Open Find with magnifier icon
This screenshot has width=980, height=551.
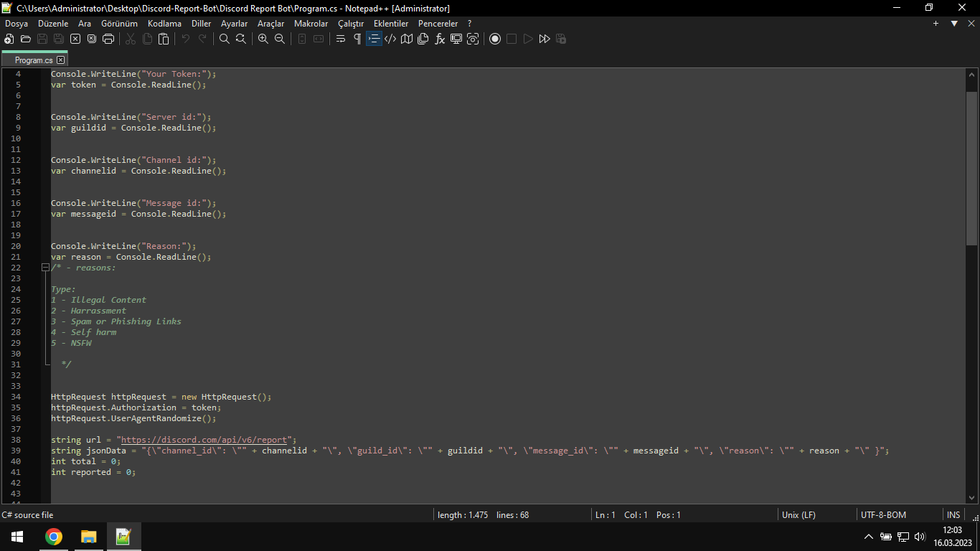click(x=225, y=39)
